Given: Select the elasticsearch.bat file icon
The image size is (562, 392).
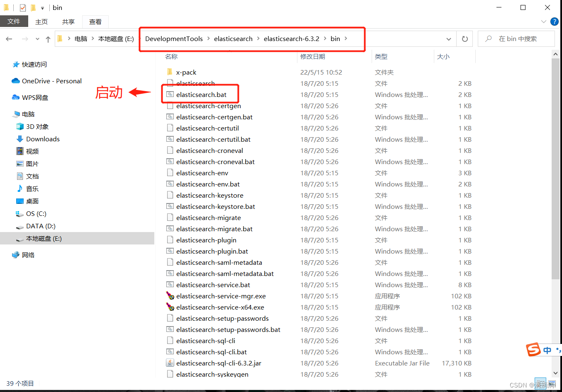Looking at the screenshot, I should 170,94.
